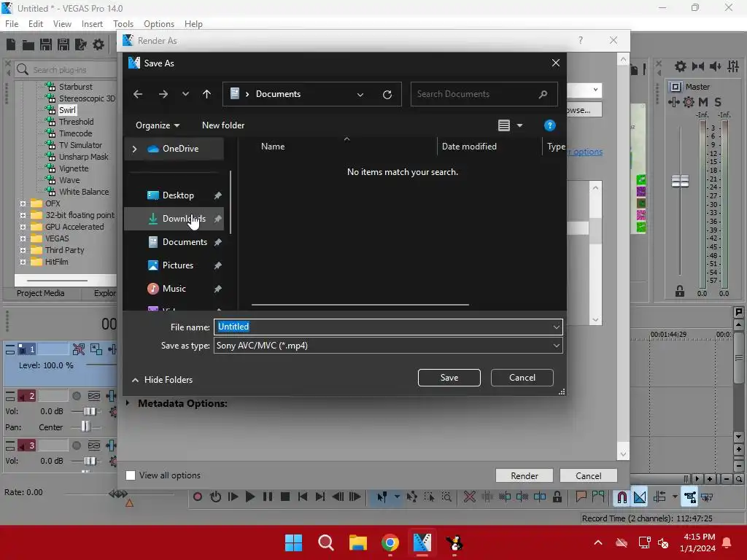Open the Organize dropdown menu
Screen dimensions: 747x560
[x=158, y=125]
